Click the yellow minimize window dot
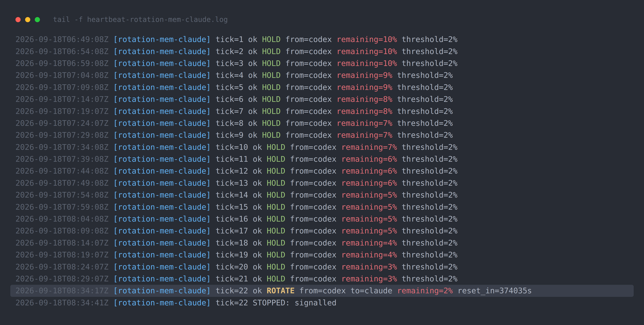This screenshot has width=644, height=325. [28, 20]
